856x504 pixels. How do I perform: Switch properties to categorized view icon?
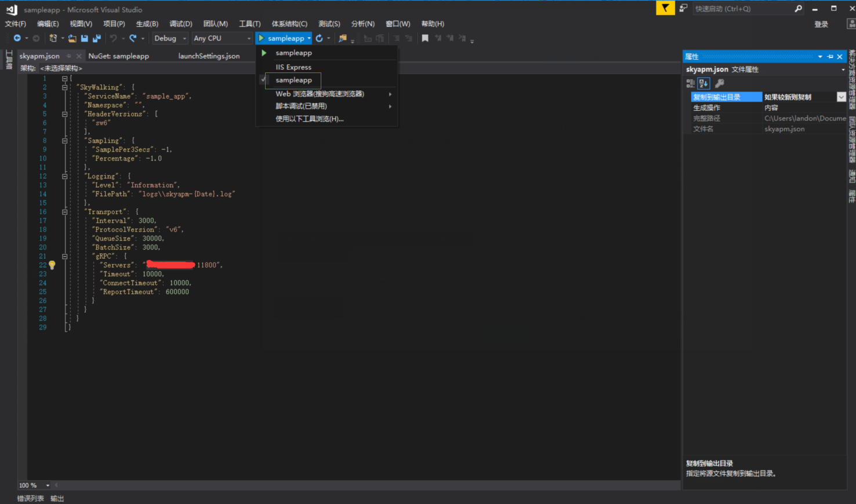pos(690,84)
